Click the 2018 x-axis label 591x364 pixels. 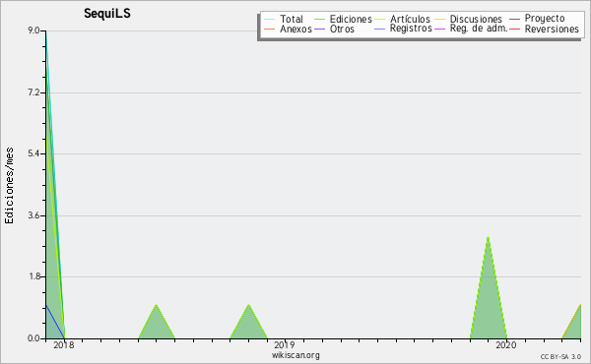64,345
